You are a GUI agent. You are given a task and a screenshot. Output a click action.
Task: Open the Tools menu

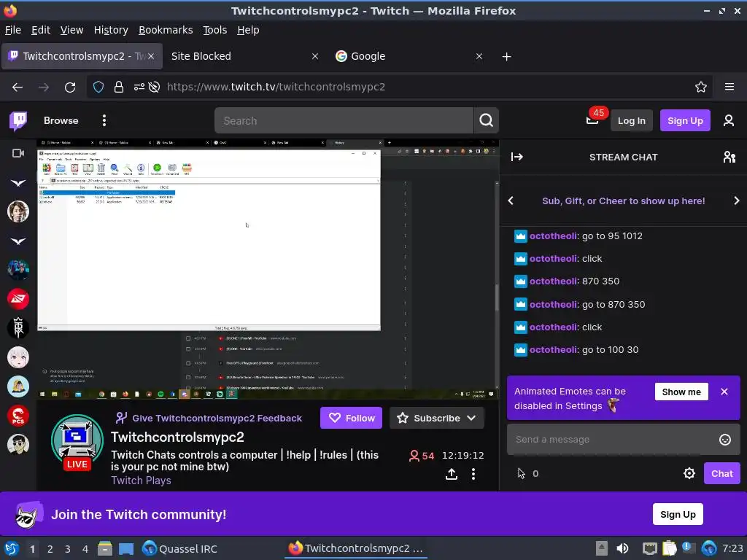coord(215,30)
